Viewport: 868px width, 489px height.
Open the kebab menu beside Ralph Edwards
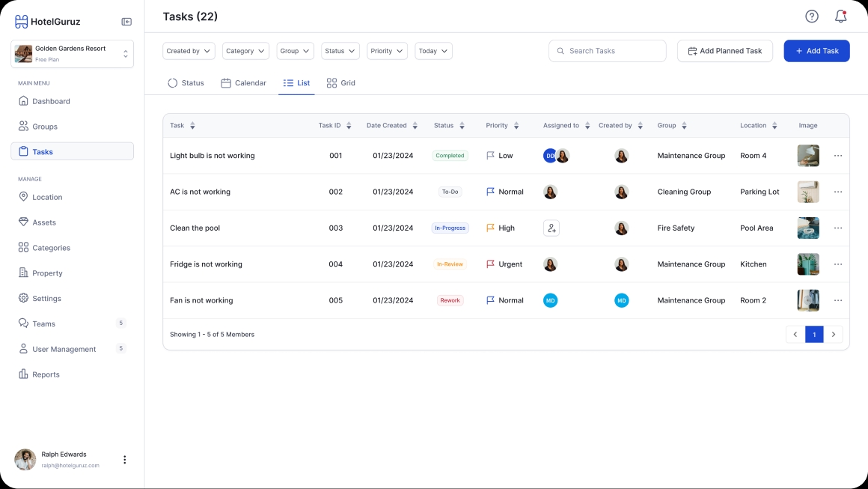tap(125, 460)
